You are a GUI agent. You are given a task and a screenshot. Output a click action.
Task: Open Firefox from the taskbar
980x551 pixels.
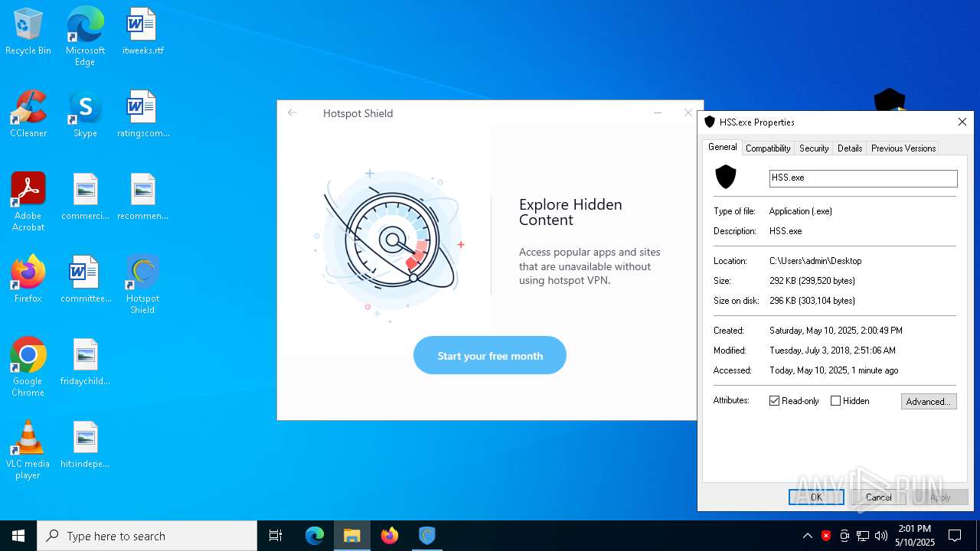point(390,536)
